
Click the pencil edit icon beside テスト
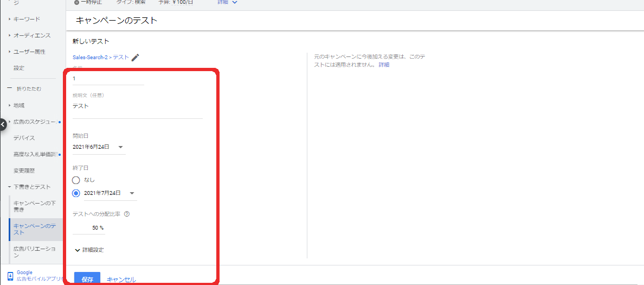coord(136,57)
